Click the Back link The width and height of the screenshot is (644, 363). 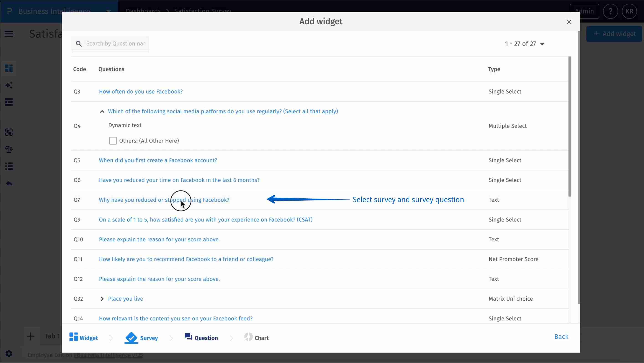(561, 337)
